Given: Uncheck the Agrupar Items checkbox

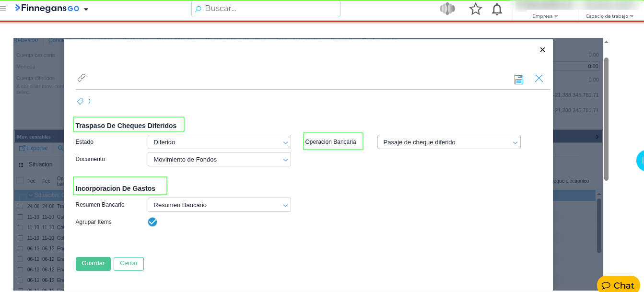Looking at the screenshot, I should tap(152, 222).
